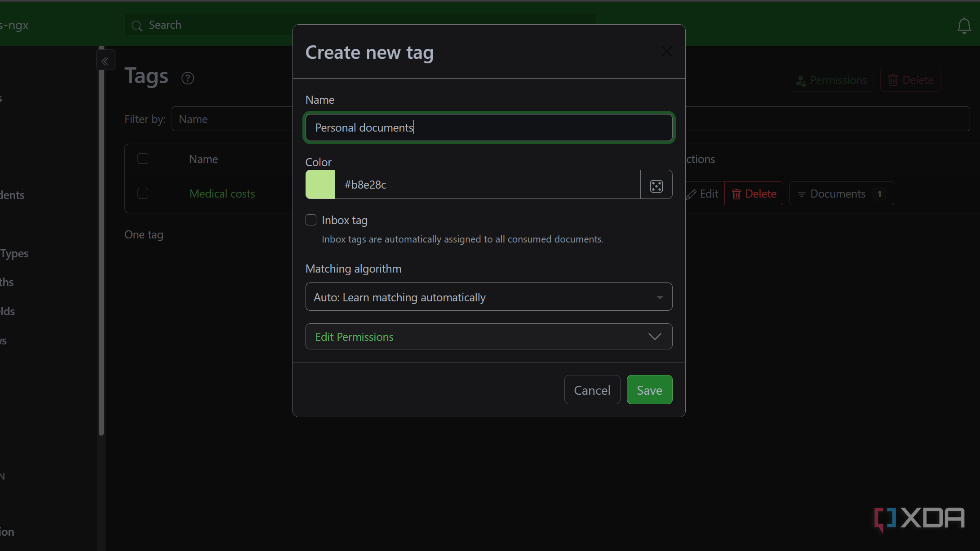Enable the Inbox tag checkbox
980x551 pixels.
(311, 220)
